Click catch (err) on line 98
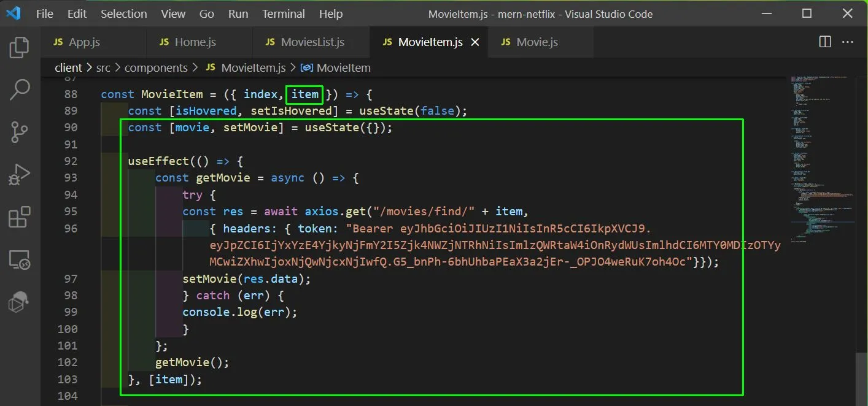 233,296
